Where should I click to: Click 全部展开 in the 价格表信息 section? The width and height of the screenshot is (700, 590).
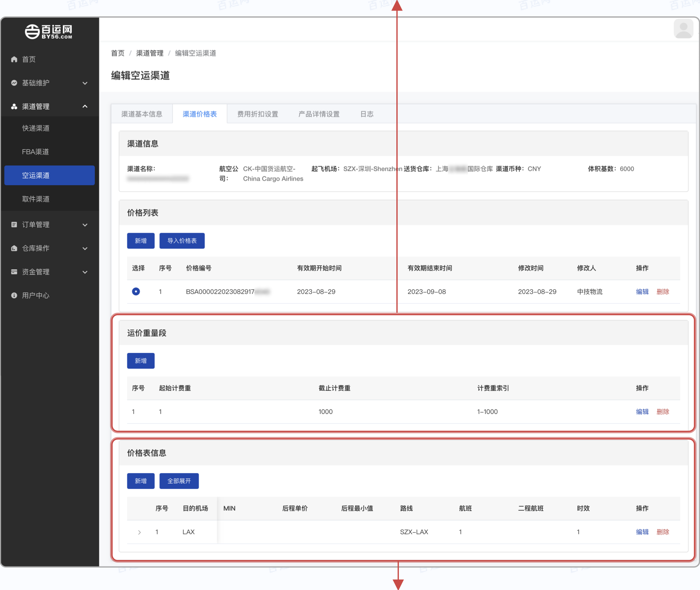click(179, 481)
